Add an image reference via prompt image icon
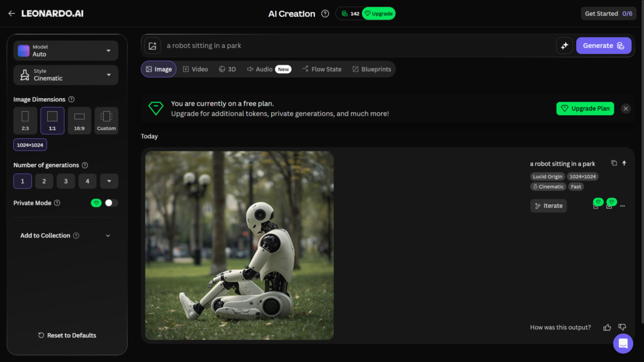644x362 pixels. pyautogui.click(x=152, y=45)
